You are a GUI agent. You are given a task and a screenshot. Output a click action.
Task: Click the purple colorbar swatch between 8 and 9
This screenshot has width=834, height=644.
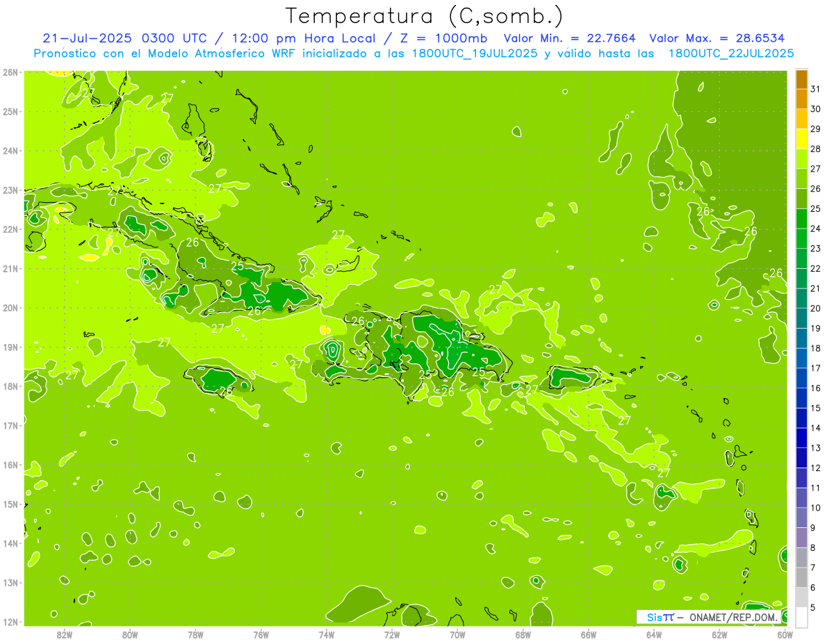click(801, 538)
